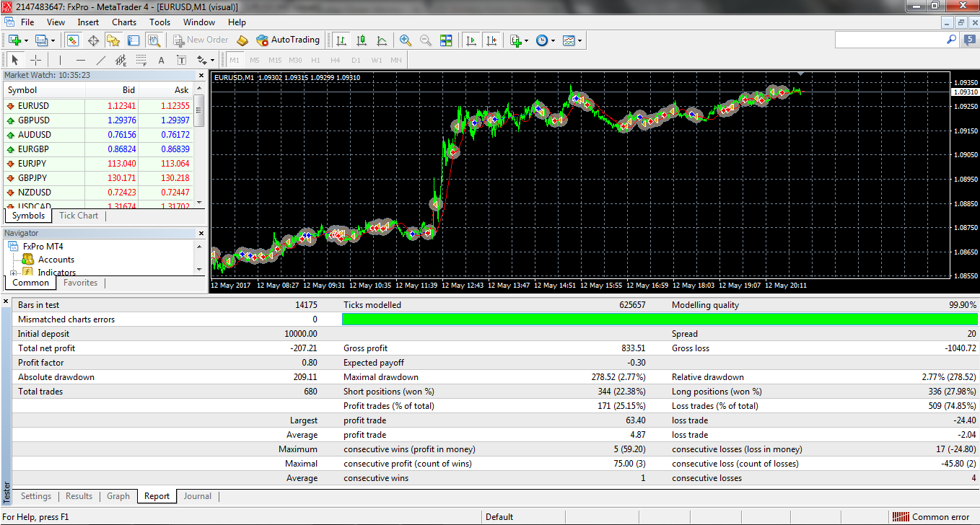Image resolution: width=980 pixels, height=525 pixels.
Task: Click the notification icon showing 5
Action: (x=969, y=40)
